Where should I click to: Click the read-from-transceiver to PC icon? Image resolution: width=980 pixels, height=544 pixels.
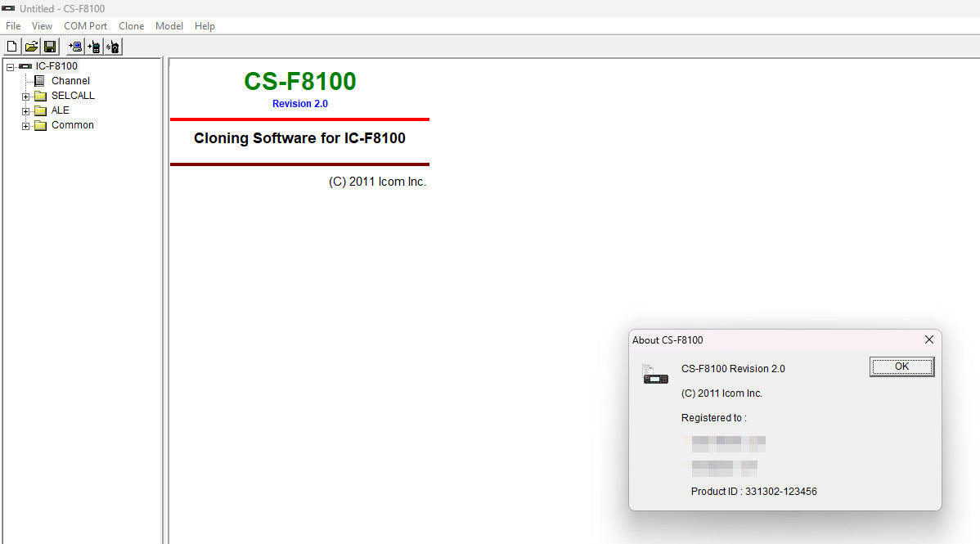[75, 47]
